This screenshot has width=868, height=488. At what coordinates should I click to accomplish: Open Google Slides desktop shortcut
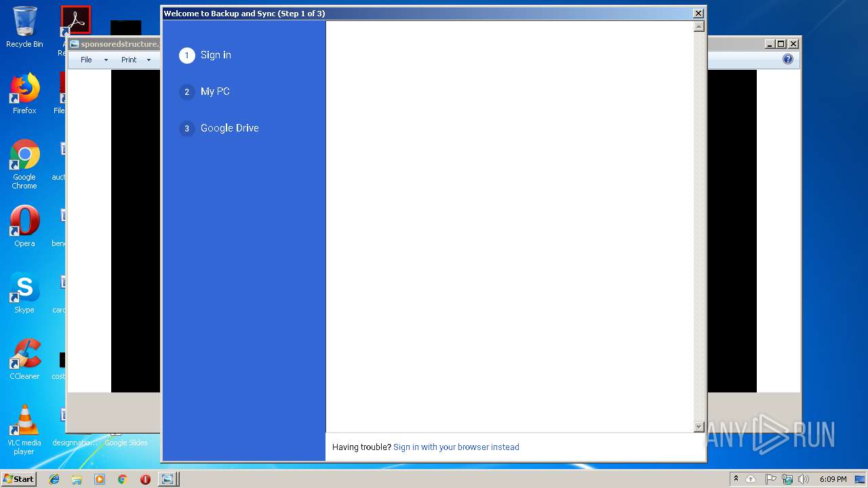pyautogui.click(x=126, y=442)
